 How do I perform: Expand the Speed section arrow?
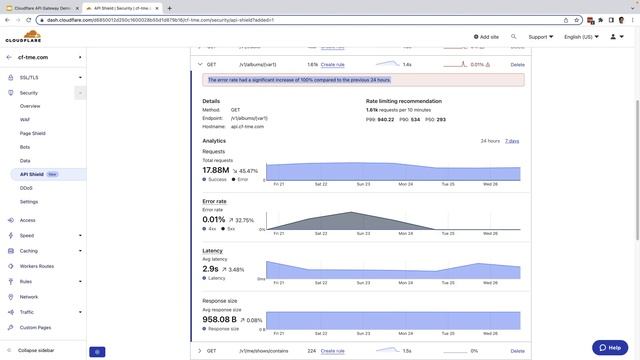click(80, 236)
